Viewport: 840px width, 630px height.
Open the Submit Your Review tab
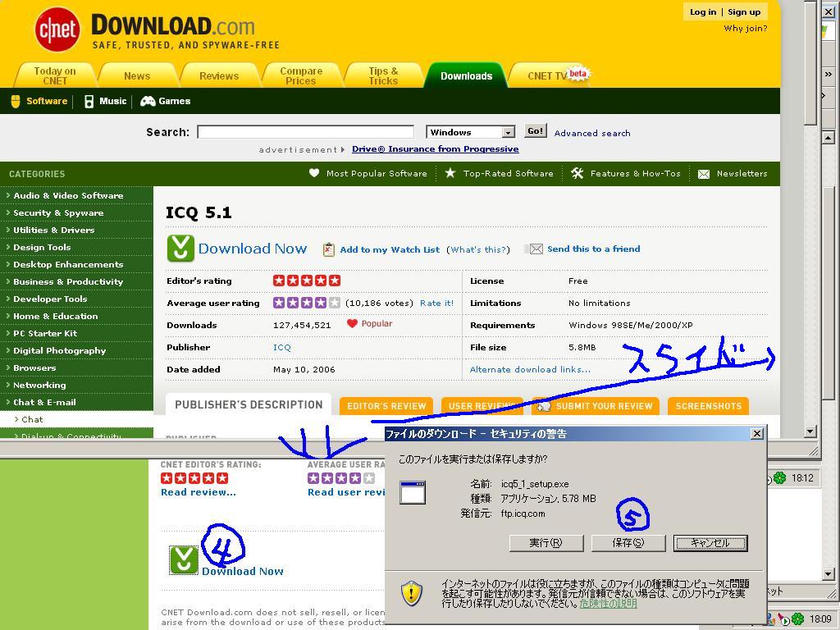596,406
